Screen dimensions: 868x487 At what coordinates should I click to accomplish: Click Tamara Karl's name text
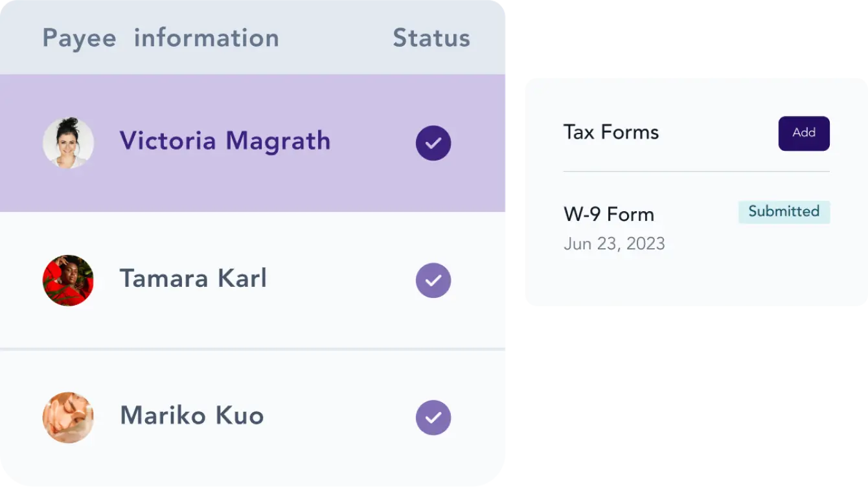tap(193, 278)
